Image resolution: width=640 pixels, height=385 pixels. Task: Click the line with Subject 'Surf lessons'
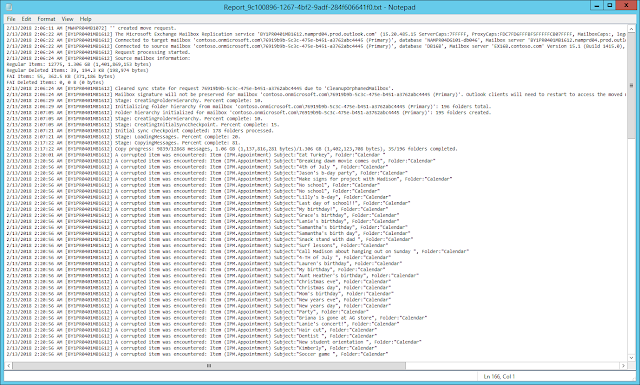pyautogui.click(x=197, y=245)
